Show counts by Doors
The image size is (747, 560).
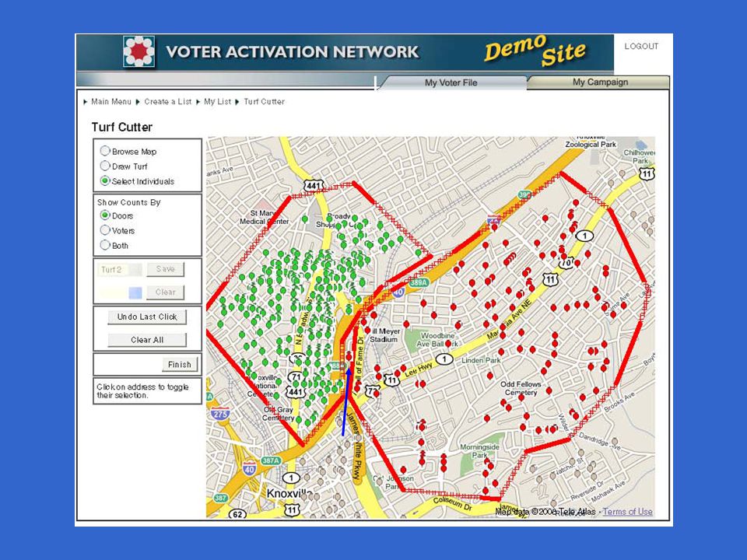click(x=105, y=215)
